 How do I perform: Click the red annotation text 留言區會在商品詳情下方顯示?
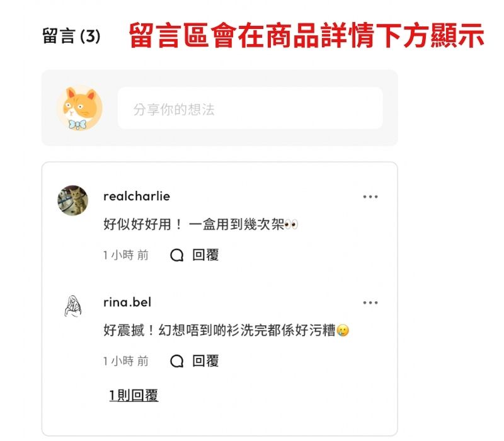pyautogui.click(x=307, y=35)
